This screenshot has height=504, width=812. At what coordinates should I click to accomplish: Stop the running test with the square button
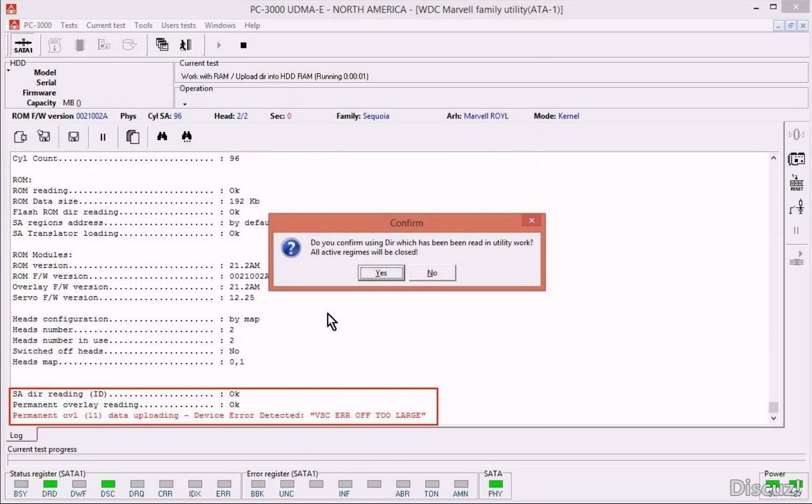(244, 45)
